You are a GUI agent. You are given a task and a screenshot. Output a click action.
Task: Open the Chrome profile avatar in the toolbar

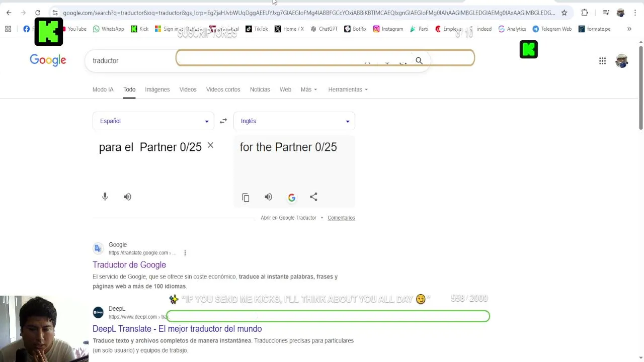tap(620, 13)
